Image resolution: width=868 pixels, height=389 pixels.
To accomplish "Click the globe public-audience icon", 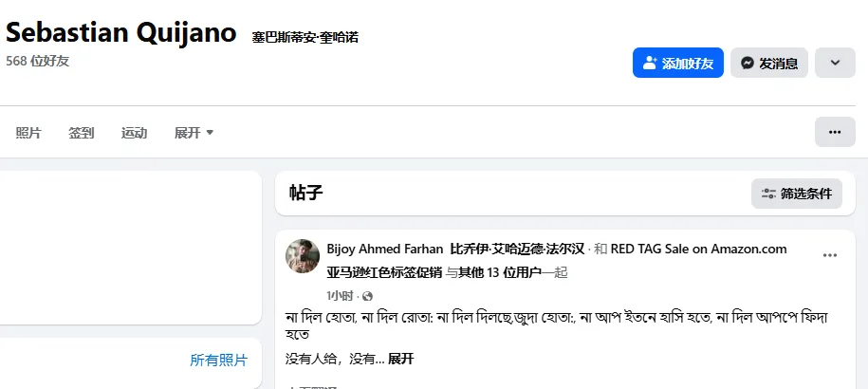I will tap(367, 296).
